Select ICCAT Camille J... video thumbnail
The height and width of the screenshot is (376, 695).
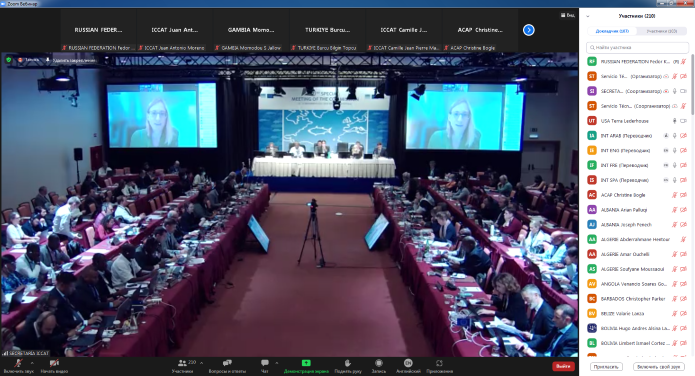pos(404,31)
